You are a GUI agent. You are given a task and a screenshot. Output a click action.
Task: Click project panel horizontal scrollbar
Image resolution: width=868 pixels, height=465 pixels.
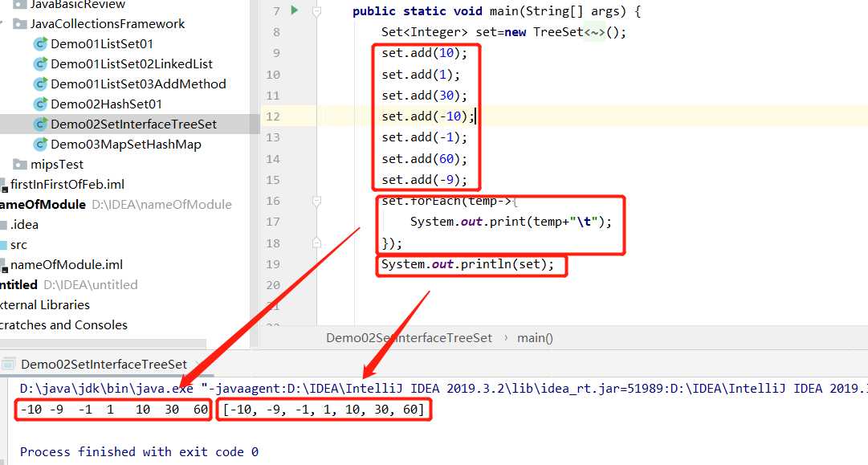(x=103, y=345)
